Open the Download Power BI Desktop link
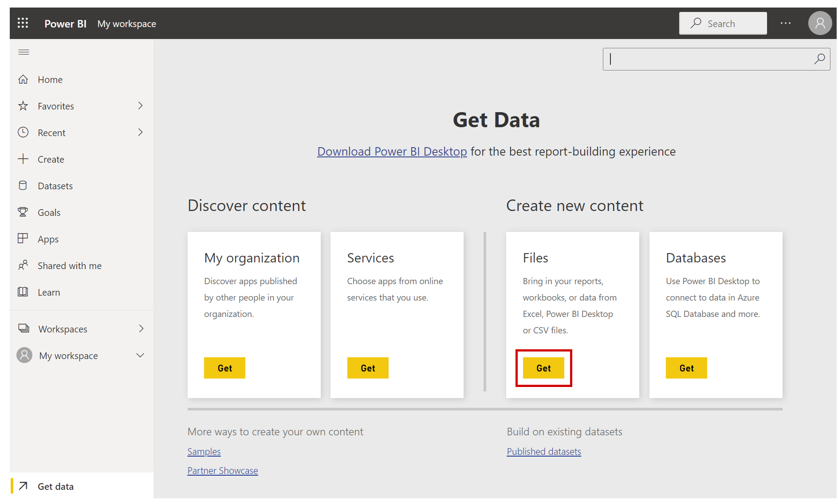This screenshot has height=504, width=838. pyautogui.click(x=391, y=151)
